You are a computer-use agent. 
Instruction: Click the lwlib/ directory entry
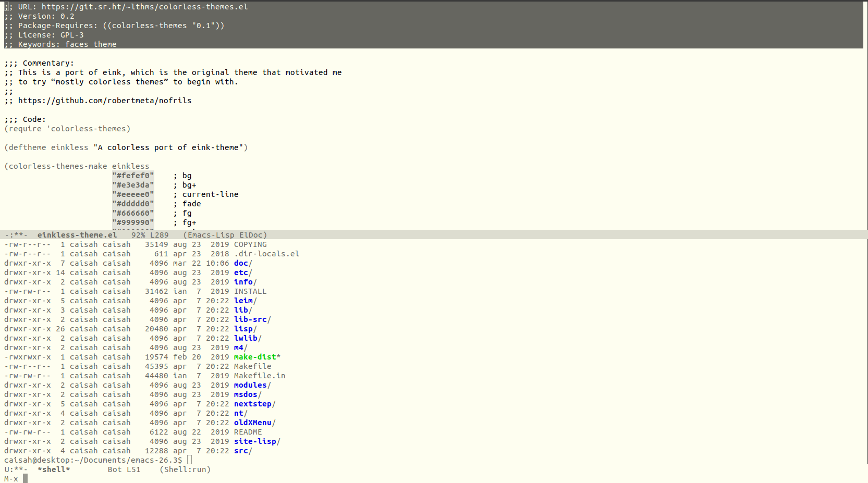point(248,338)
